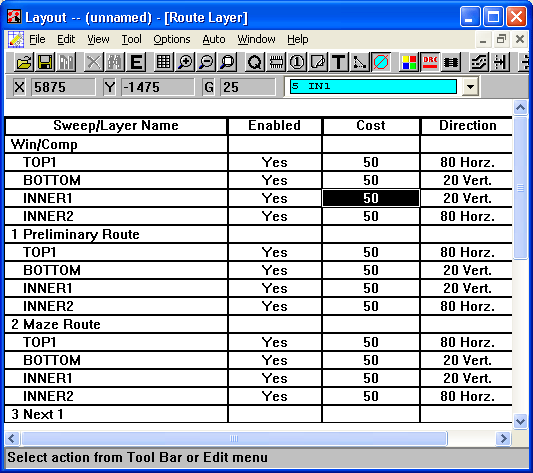Click the Enabled 'Yes' for Win/Comp BOTTOM
533x473 pixels.
tap(275, 180)
